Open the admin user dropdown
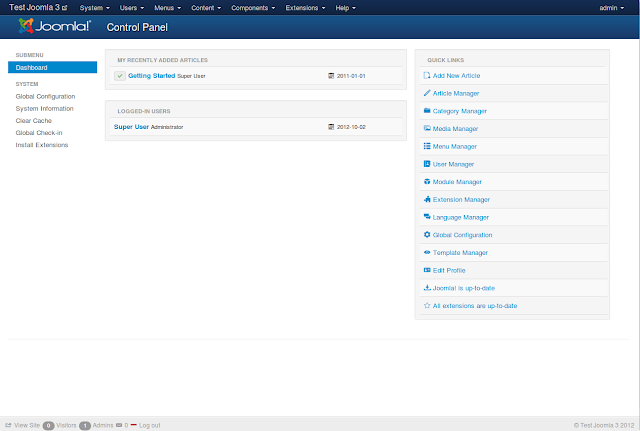 pos(611,8)
